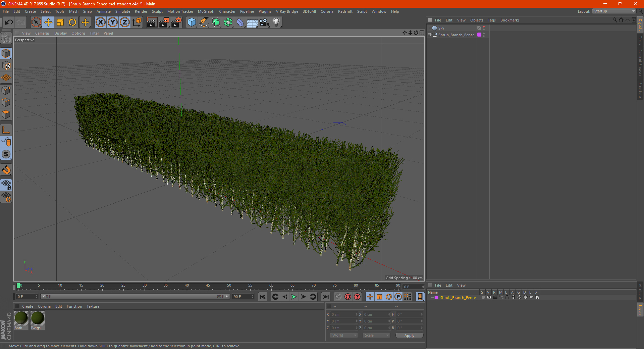Open the Spline pen tool

(x=204, y=22)
